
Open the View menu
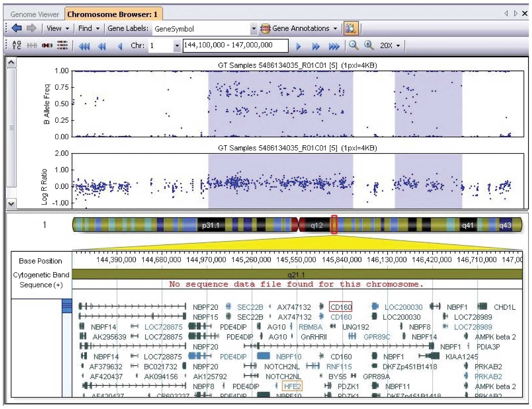tap(58, 28)
